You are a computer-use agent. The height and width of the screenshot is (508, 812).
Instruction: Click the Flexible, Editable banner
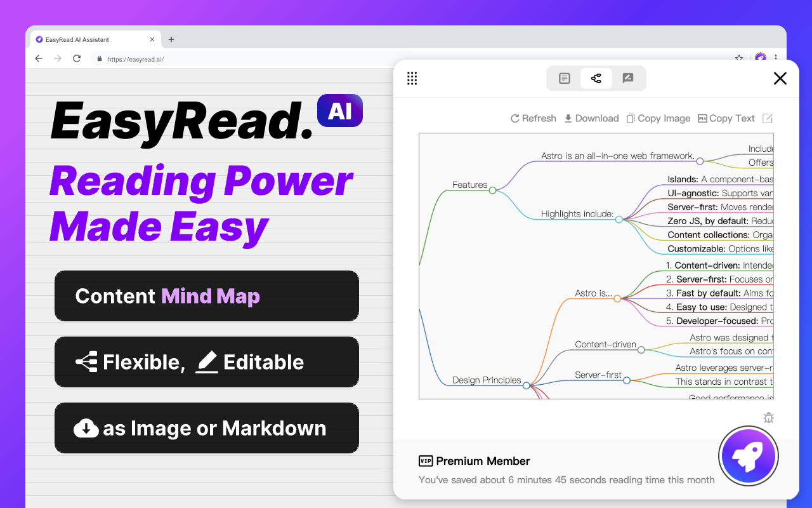click(207, 362)
